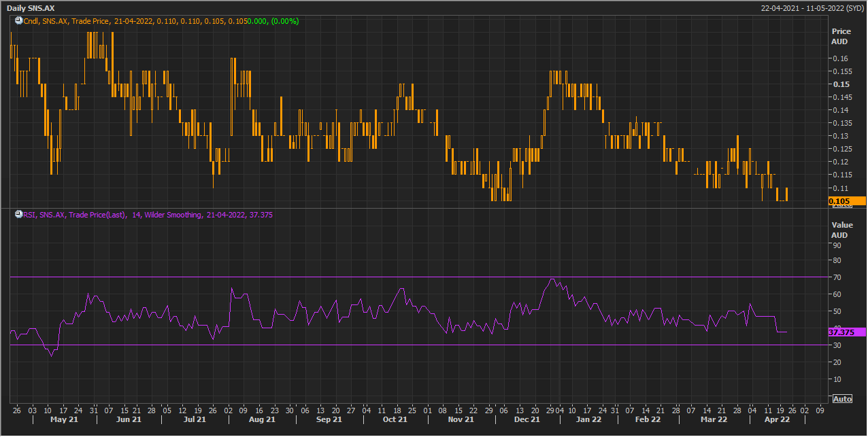Click the 'Value AUD' axis title
The image size is (868, 437).
pos(841,230)
